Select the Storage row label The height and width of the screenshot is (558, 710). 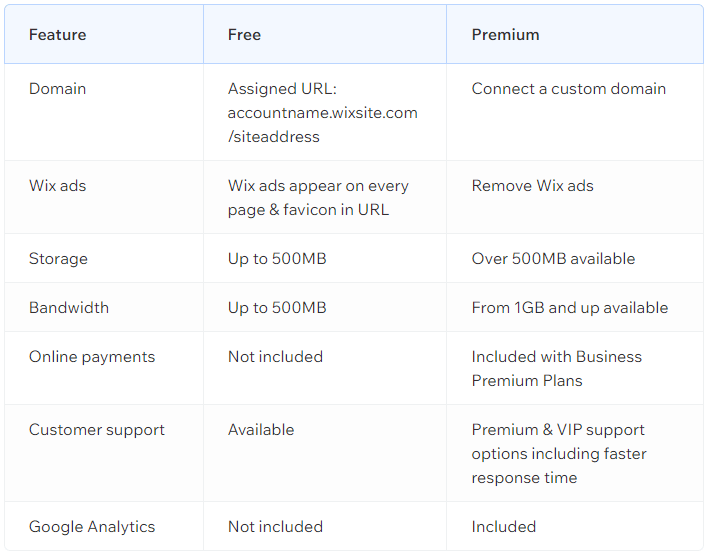(58, 259)
